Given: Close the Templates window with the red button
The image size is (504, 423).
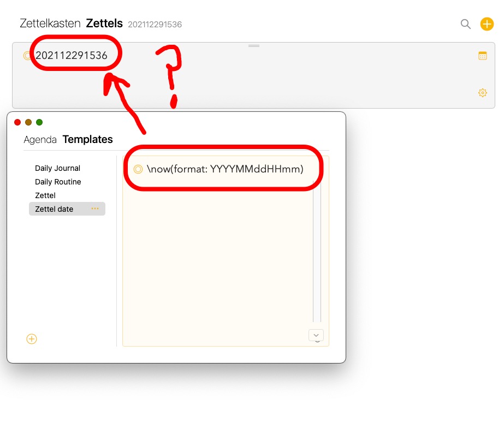Looking at the screenshot, I should (x=17, y=122).
